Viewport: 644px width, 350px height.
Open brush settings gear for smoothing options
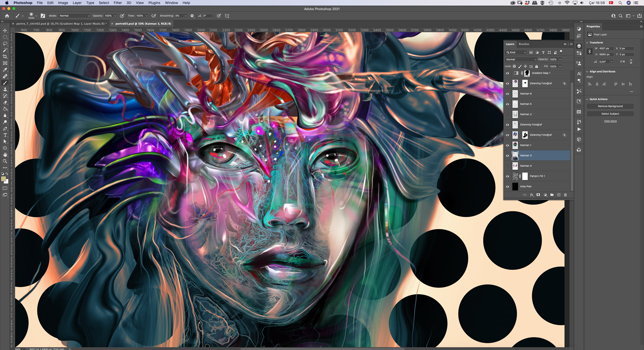pos(192,16)
